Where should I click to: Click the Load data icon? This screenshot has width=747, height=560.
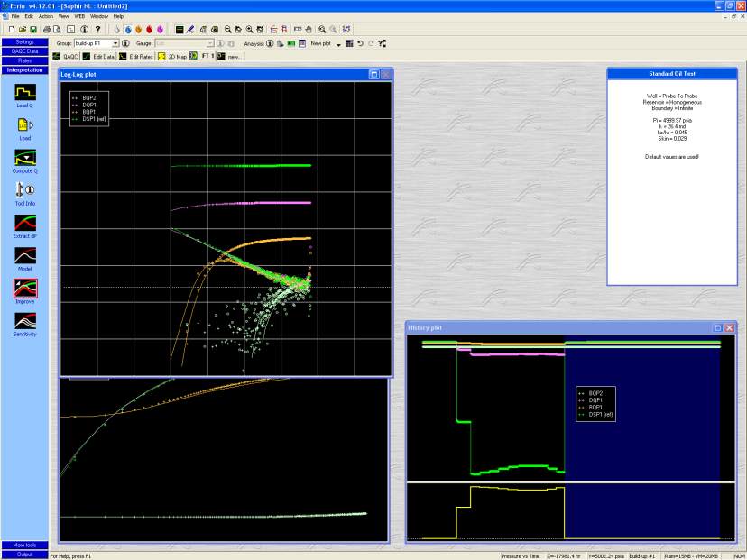[x=25, y=125]
